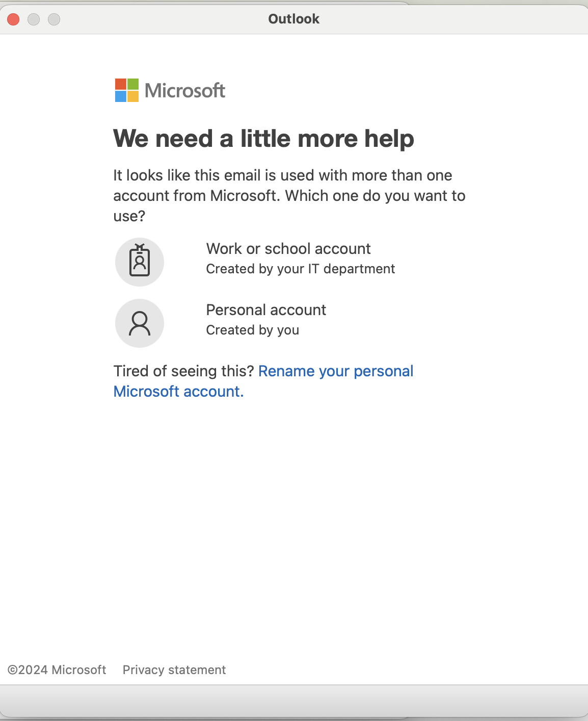588x721 pixels.
Task: Choose the "Work or school account" label
Action: click(x=288, y=249)
